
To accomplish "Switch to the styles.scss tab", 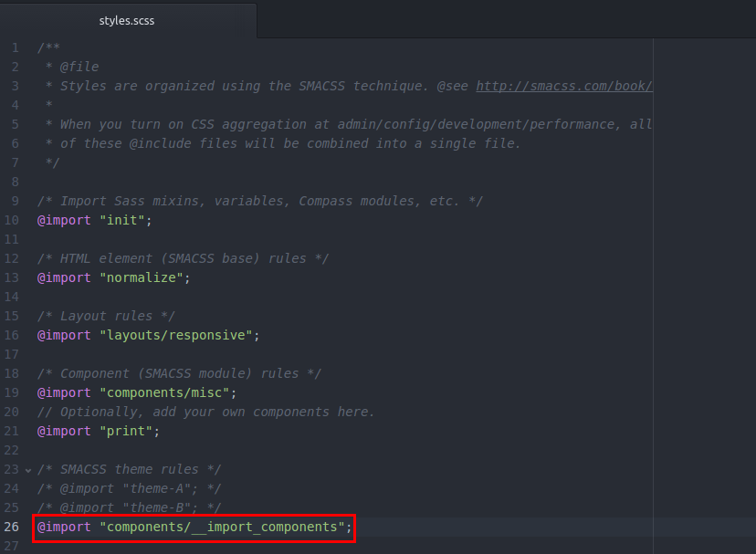I will click(x=127, y=21).
